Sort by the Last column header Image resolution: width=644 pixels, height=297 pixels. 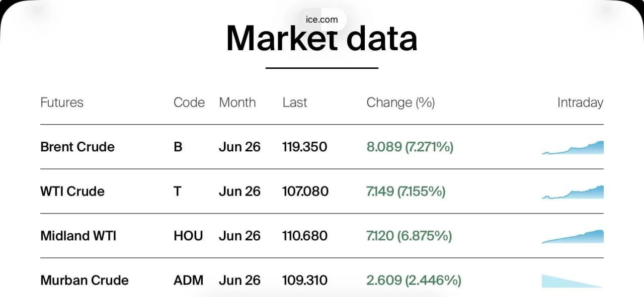[x=295, y=103]
